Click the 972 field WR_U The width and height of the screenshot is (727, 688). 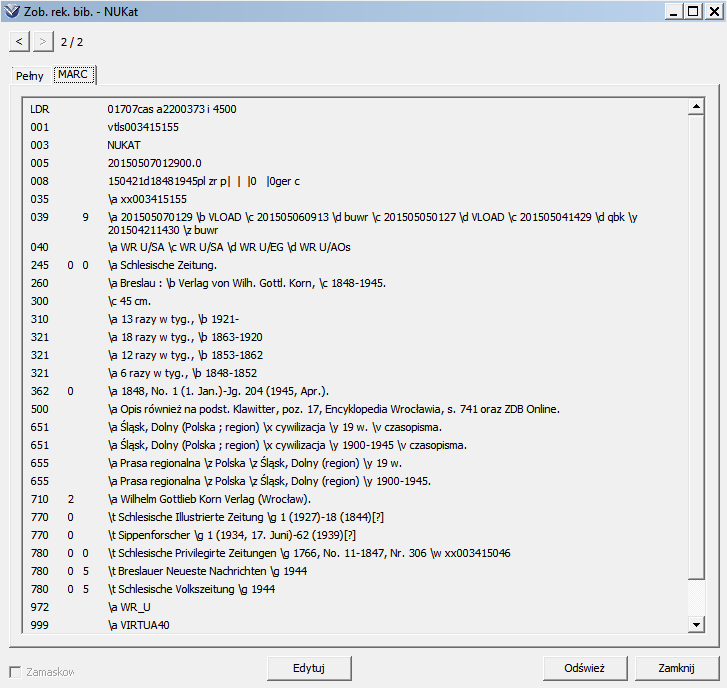pyautogui.click(x=129, y=608)
